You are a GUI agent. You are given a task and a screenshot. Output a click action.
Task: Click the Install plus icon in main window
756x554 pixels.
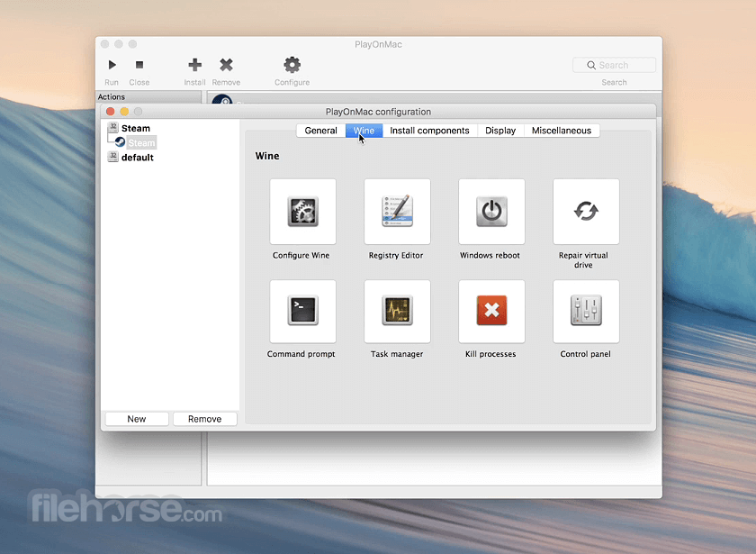(x=194, y=65)
